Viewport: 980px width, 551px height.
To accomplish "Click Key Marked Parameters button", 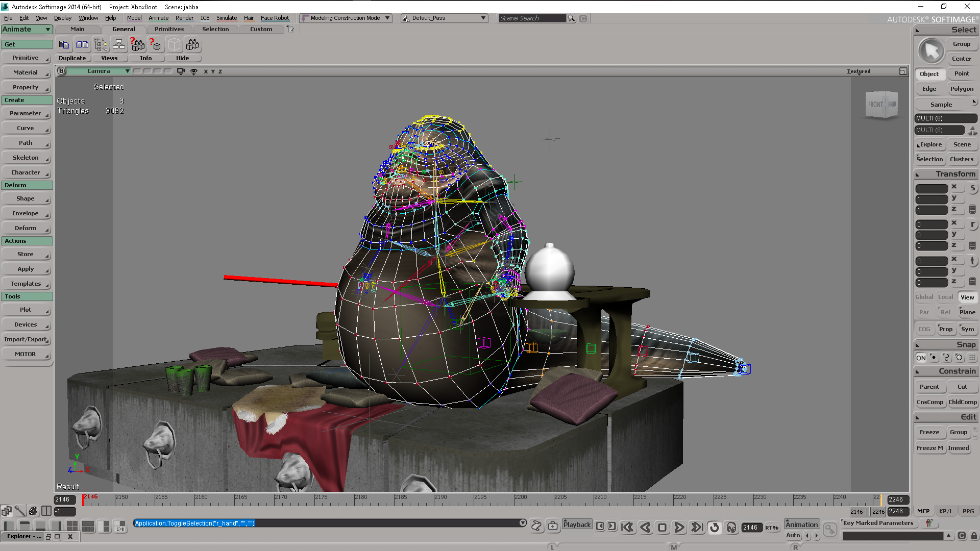I will [878, 523].
